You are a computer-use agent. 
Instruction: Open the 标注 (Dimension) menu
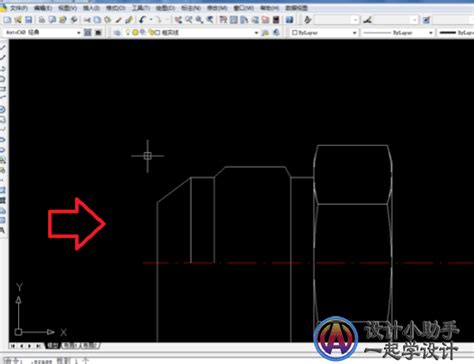pyautogui.click(x=191, y=8)
